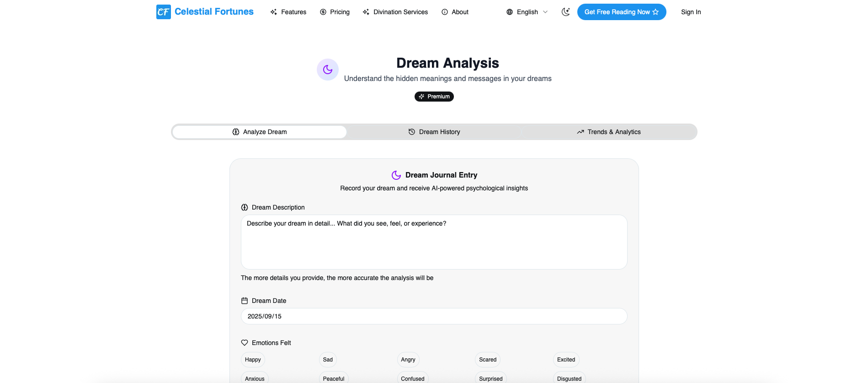Toggle the Happy emotion chip
Screen dimensions: 868x383
[253, 360]
